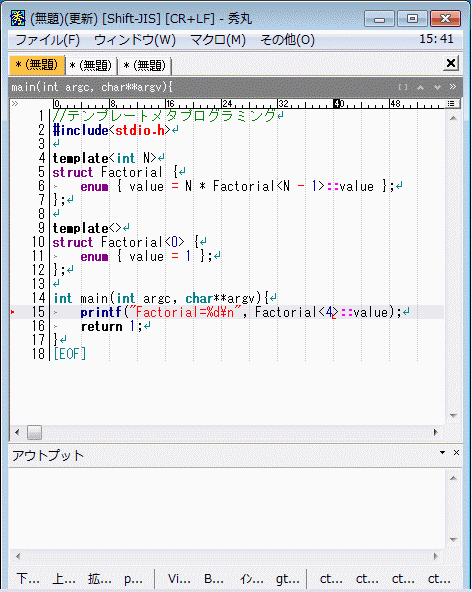The width and height of the screenshot is (472, 592).
Task: Click the #include<stdio.h> line
Action: point(112,130)
